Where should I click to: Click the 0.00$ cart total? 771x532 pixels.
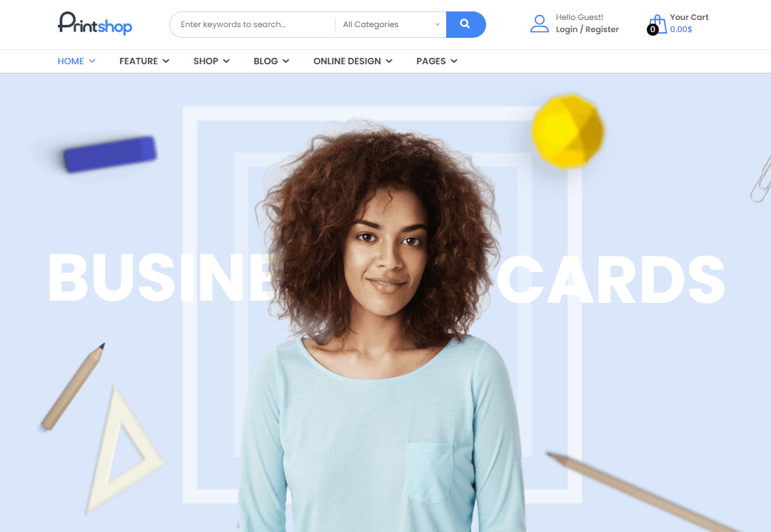681,29
